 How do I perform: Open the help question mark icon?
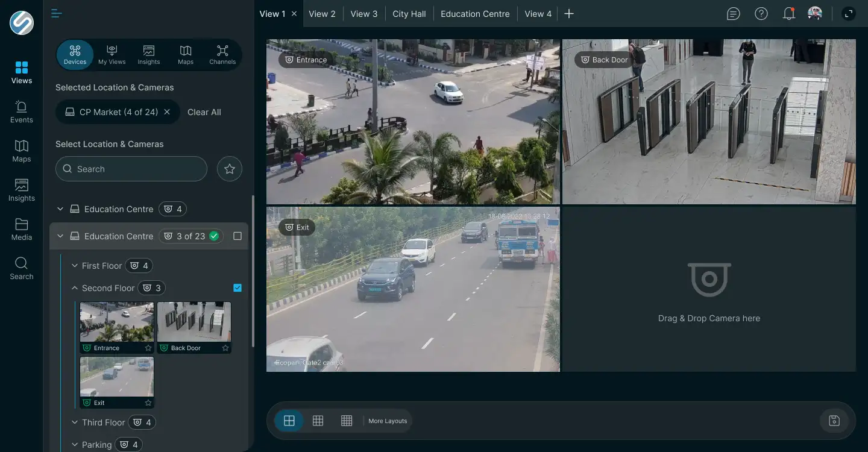(761, 13)
